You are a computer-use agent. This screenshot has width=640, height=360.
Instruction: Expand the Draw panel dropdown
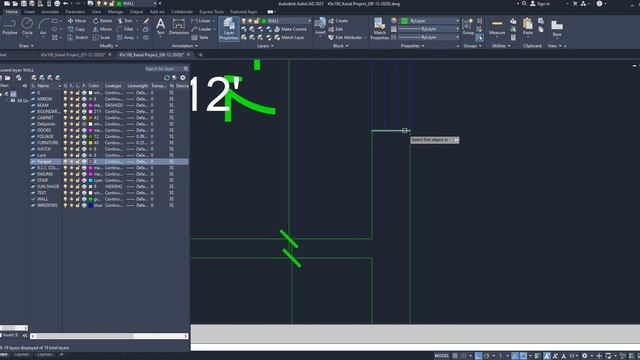27,46
